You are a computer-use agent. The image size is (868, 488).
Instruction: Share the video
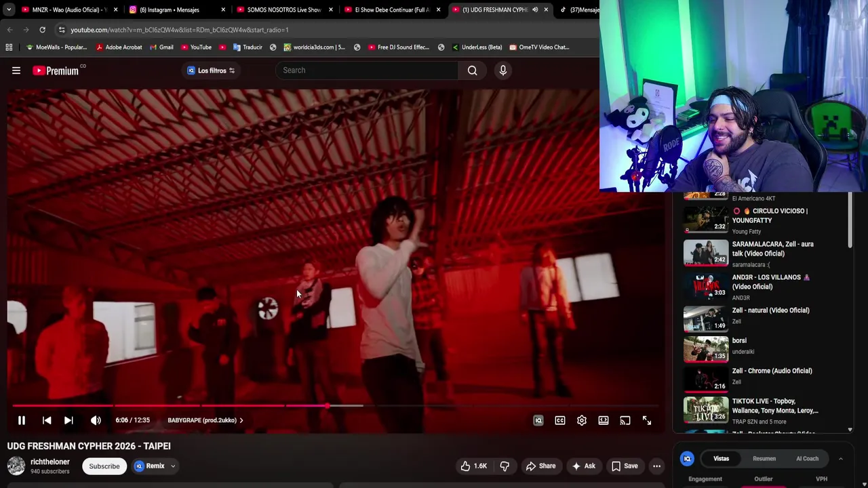point(540,466)
